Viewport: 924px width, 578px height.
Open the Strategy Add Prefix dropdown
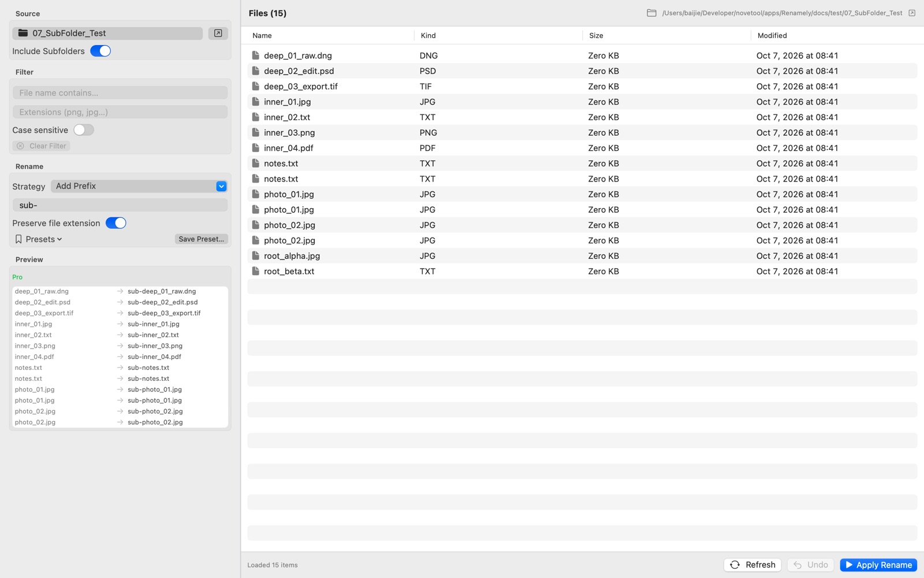tap(139, 186)
